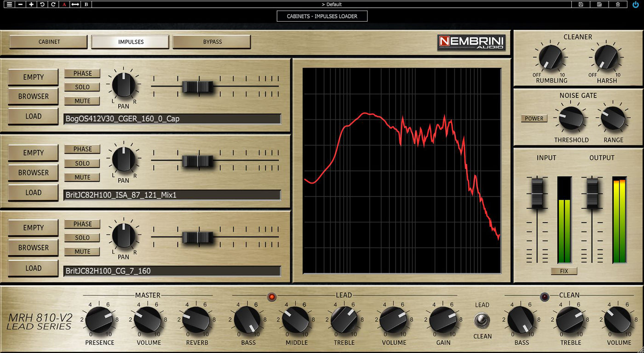
Task: Click the redo arrow icon
Action: pyautogui.click(x=53, y=4)
